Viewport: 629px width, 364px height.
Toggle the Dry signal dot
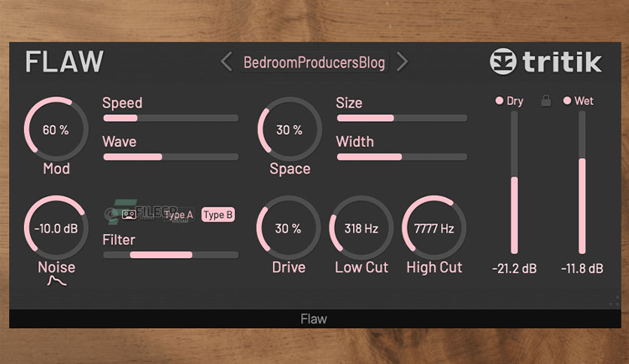(499, 101)
